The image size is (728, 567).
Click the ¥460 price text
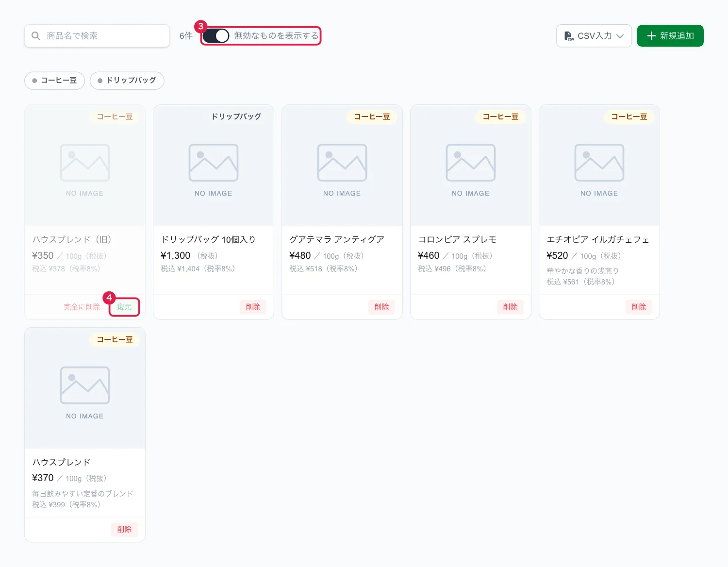tap(429, 256)
